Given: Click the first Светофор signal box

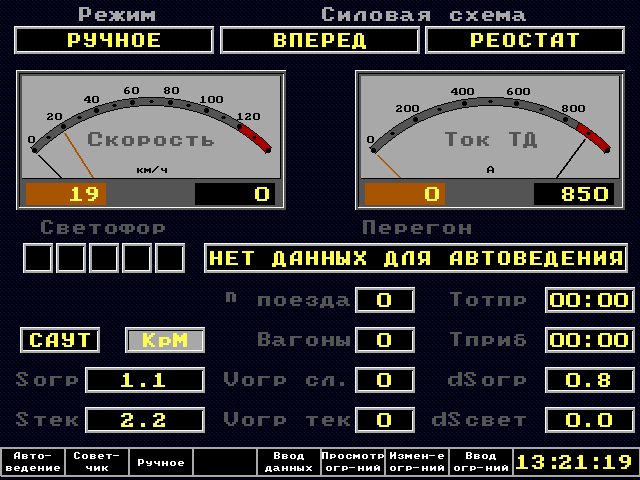Looking at the screenshot, I should 38,258.
